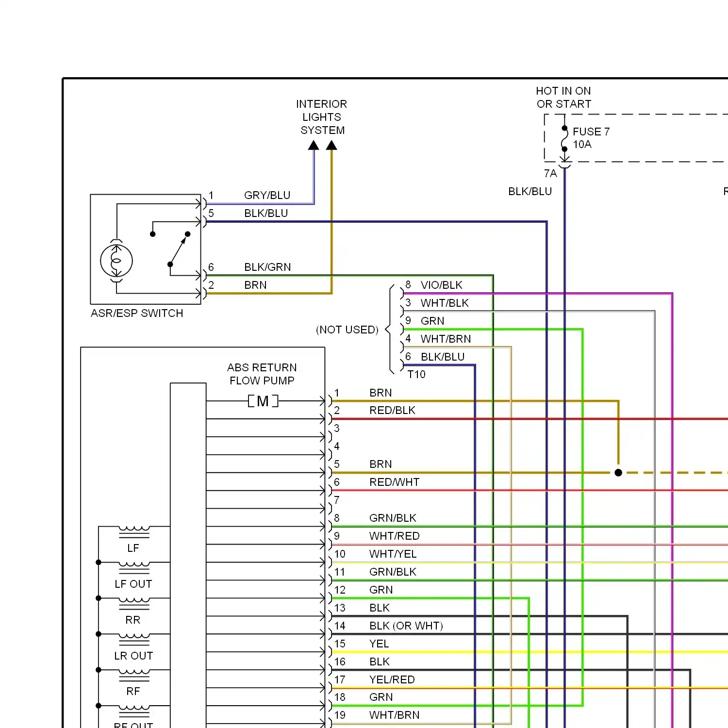728x728 pixels.
Task: Select the GRY/BLU wire label
Action: click(267, 195)
